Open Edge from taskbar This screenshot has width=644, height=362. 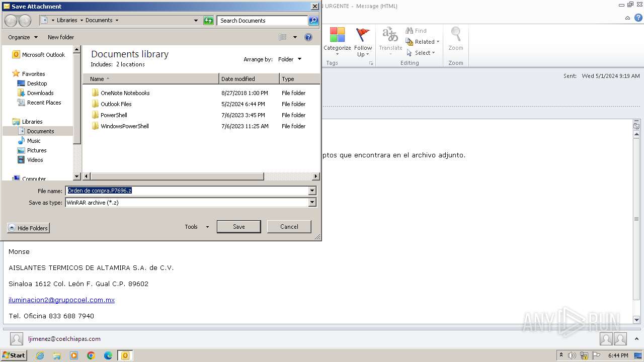[108, 355]
